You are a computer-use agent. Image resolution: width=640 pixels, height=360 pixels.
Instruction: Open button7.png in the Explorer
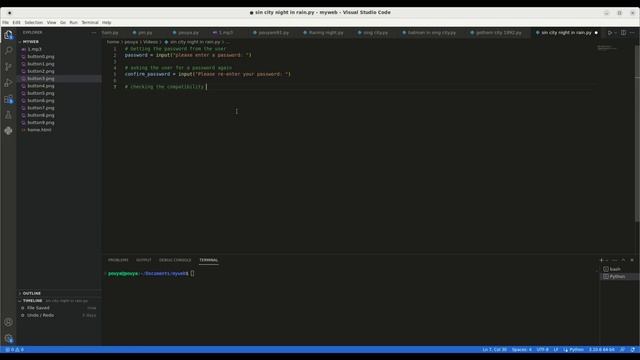[x=59, y=108]
